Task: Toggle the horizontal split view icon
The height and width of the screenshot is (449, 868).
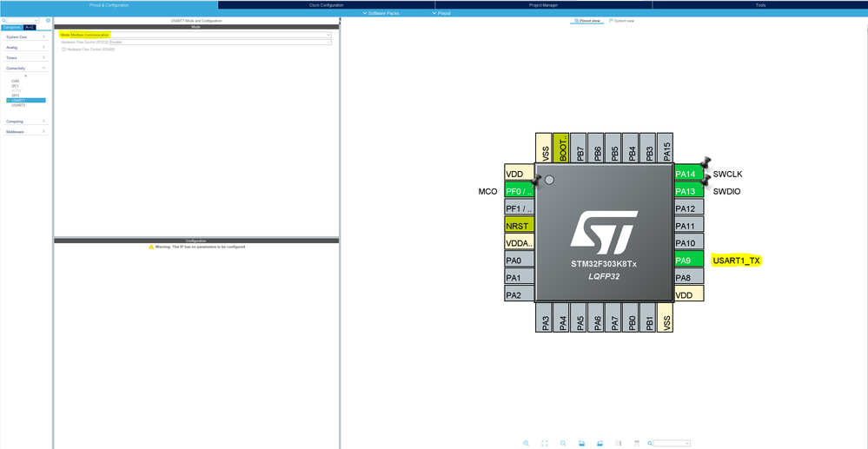Action: tap(637, 443)
